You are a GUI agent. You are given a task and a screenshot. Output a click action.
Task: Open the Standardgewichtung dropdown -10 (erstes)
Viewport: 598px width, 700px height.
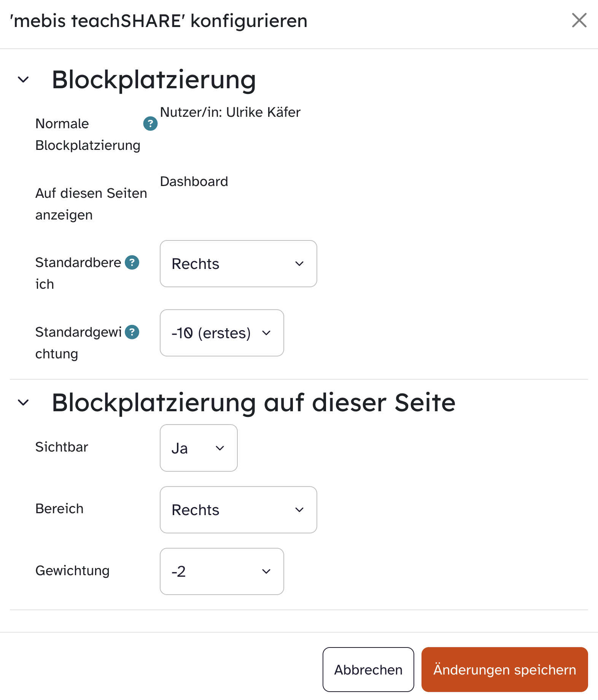tap(222, 333)
